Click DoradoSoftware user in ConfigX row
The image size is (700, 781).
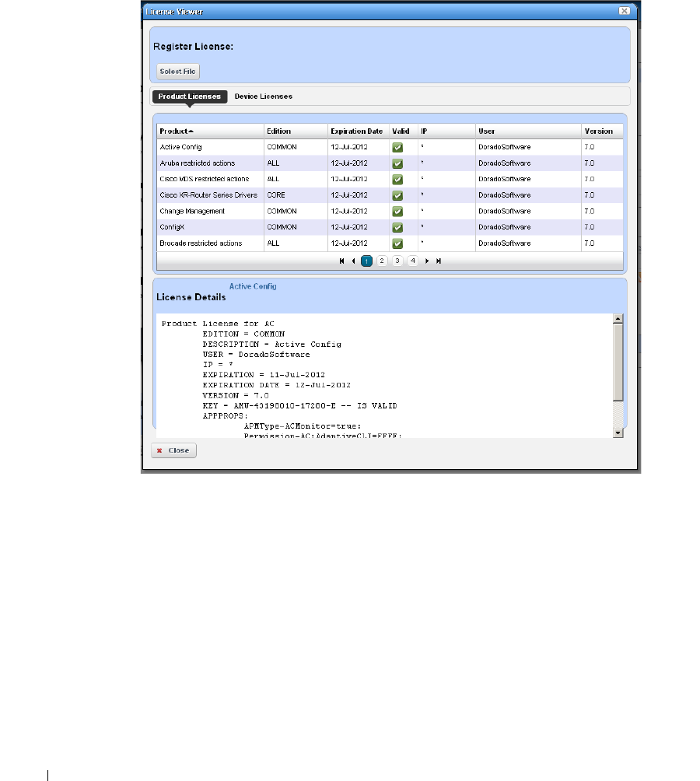click(x=504, y=227)
